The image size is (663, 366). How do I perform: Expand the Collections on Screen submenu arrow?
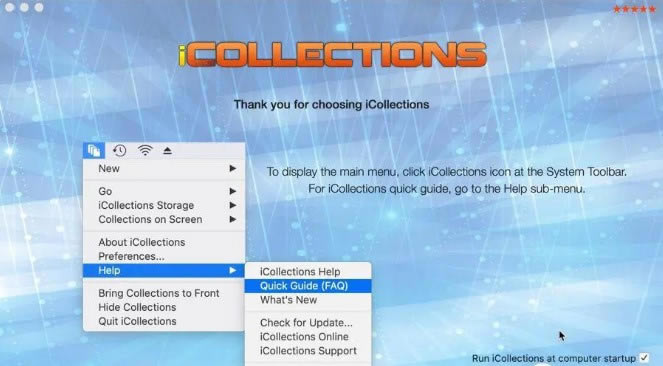[233, 219]
